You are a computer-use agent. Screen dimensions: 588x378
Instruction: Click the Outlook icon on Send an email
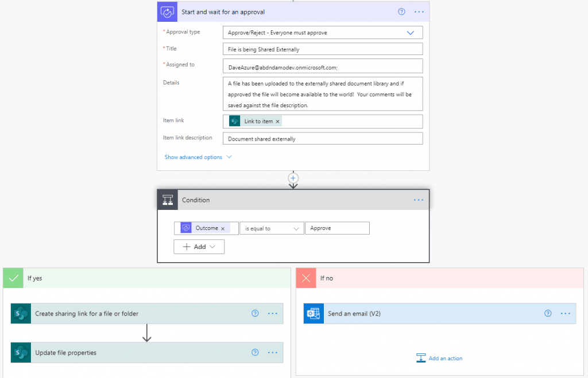314,314
